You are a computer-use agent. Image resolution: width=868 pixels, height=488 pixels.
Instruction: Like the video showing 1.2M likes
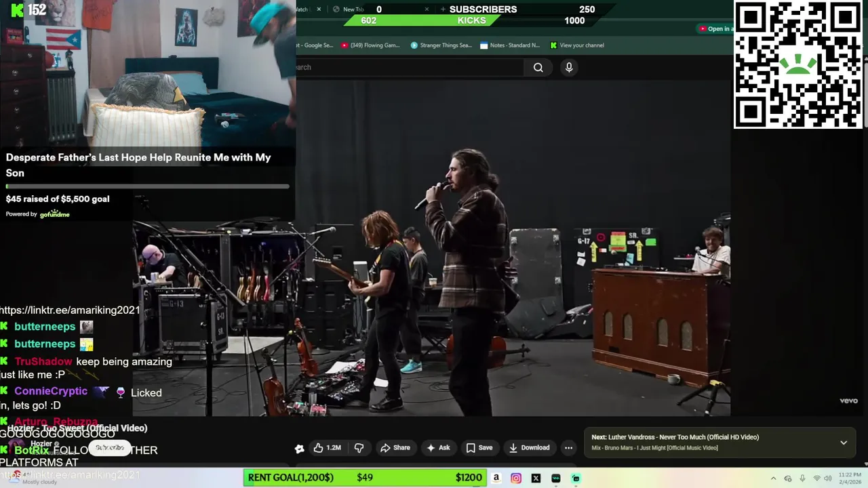pyautogui.click(x=327, y=447)
